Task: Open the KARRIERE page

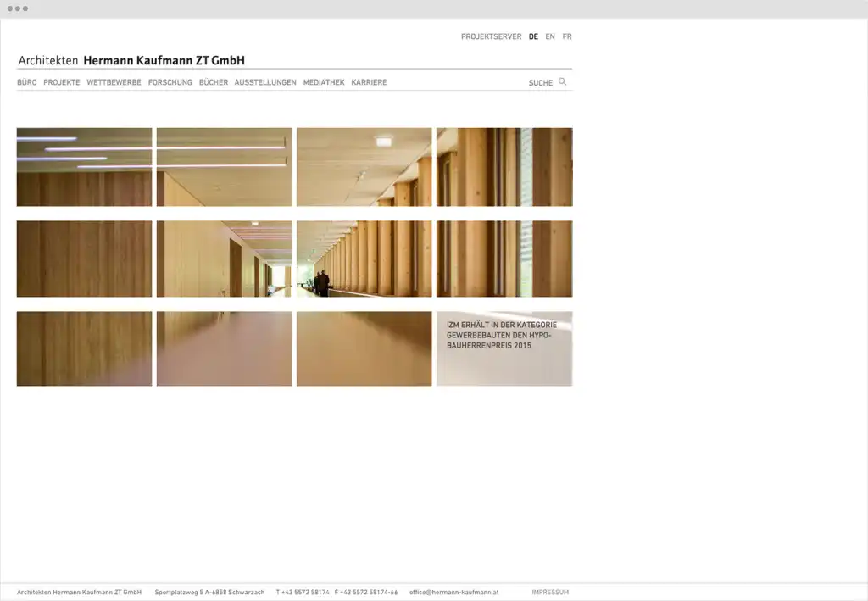Action: (x=369, y=83)
